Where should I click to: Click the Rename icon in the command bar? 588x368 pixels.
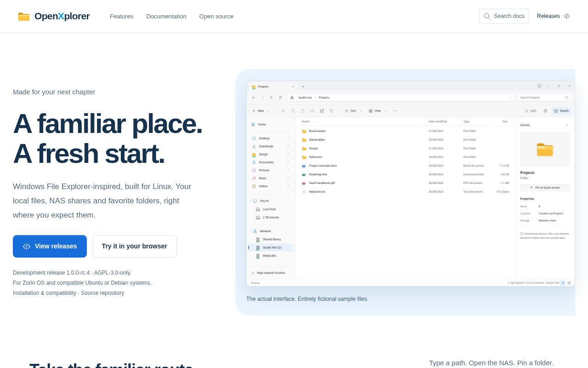pyautogui.click(x=312, y=111)
